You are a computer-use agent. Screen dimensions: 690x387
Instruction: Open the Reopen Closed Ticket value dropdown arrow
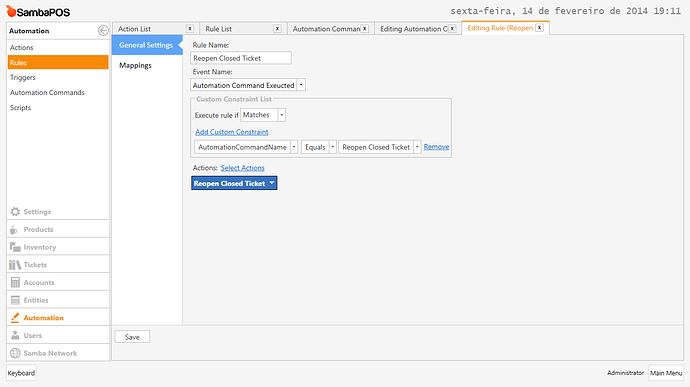(417, 147)
